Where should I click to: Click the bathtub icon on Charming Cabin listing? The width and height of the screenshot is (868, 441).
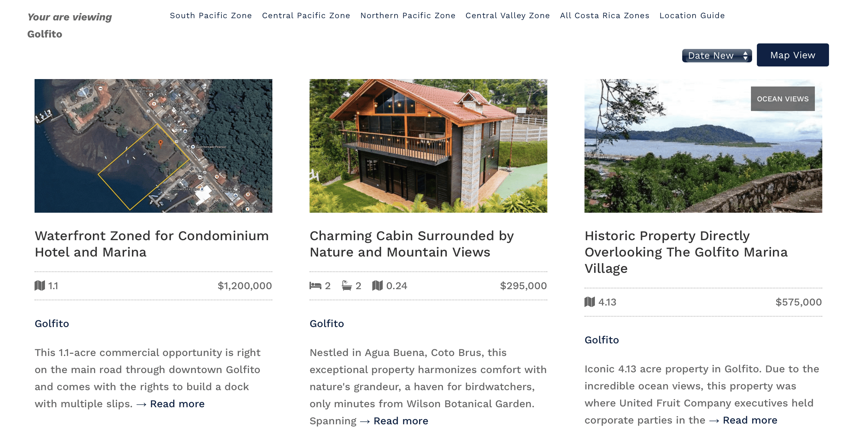coord(347,285)
